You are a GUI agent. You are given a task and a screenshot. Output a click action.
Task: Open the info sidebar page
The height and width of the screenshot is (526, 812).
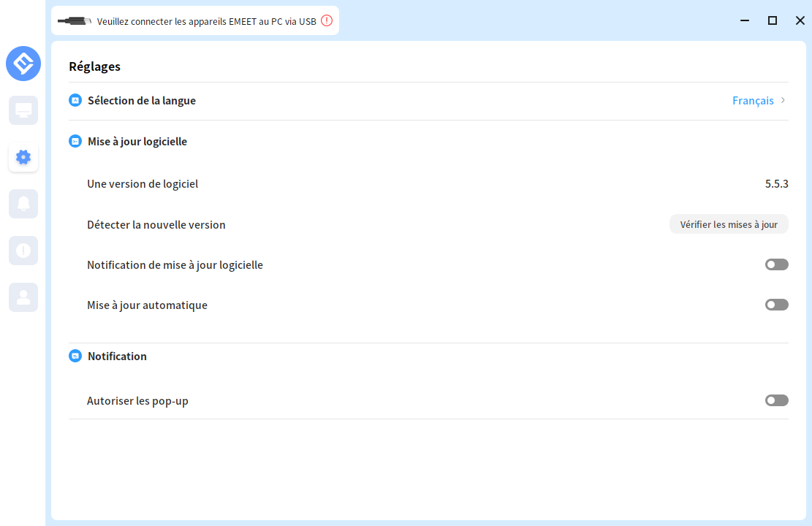pos(23,251)
